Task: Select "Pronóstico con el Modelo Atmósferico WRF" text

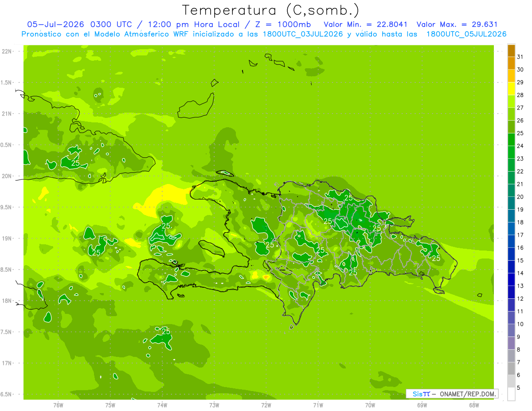Action: pos(106,34)
